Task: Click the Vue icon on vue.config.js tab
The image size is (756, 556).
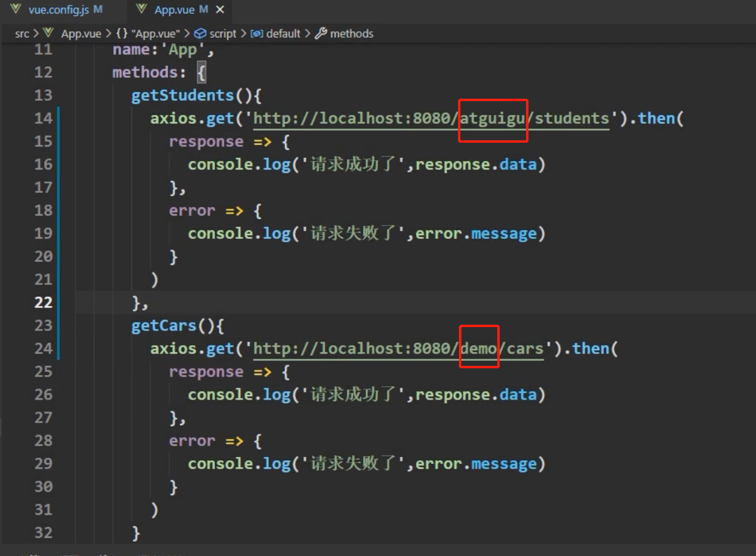Action: (16, 9)
